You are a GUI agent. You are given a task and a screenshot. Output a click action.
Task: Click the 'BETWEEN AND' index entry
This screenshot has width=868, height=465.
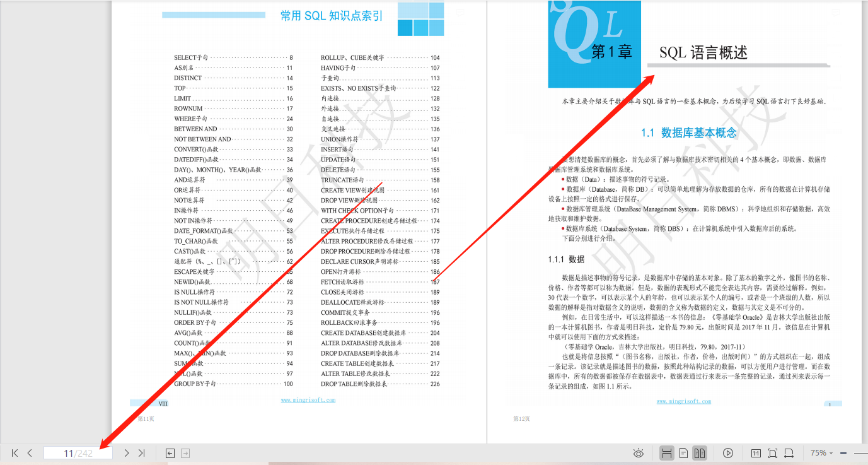pyautogui.click(x=233, y=129)
